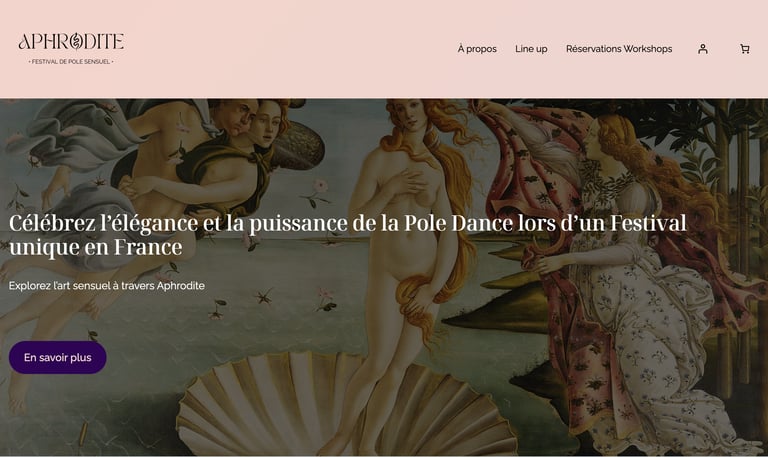Open the shopping cart icon

pos(744,49)
